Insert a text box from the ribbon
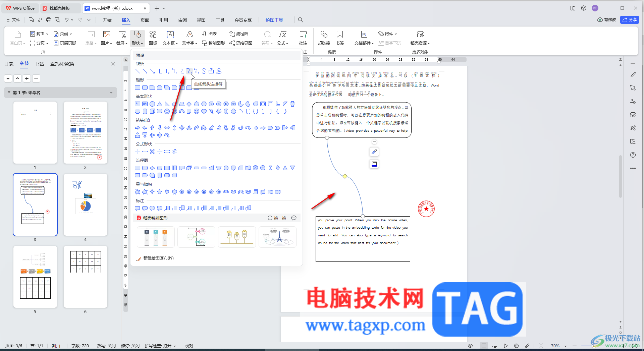The image size is (644, 351). [x=170, y=38]
